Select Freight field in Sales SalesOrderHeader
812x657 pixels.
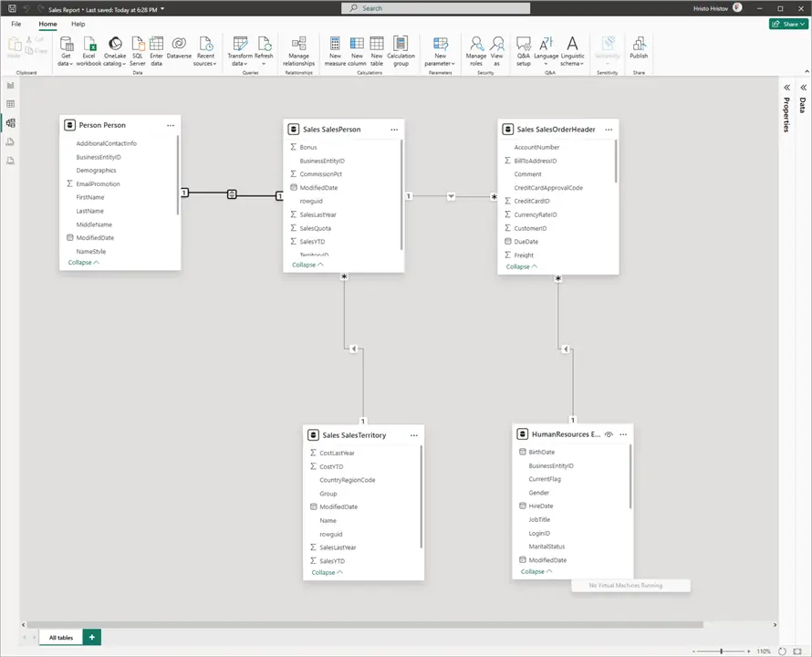524,255
